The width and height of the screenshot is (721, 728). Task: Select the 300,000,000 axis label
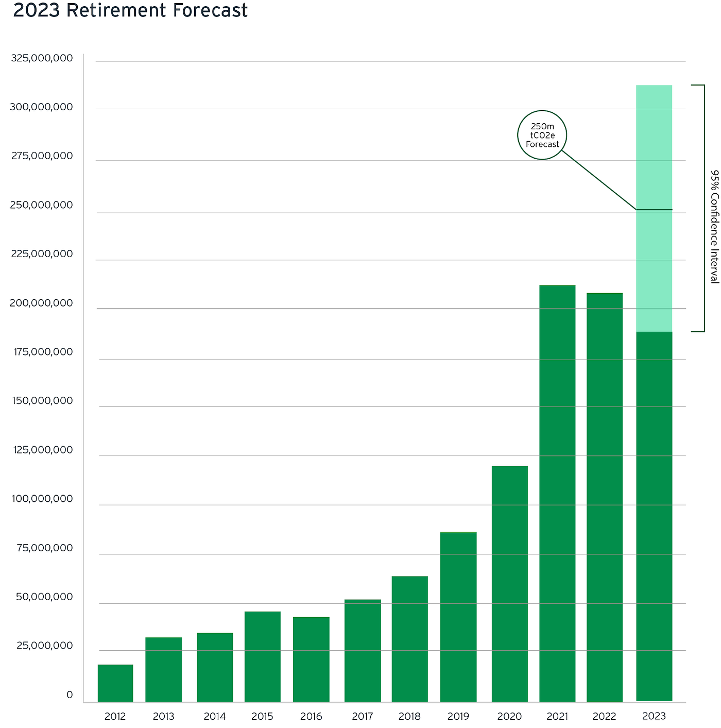41,107
